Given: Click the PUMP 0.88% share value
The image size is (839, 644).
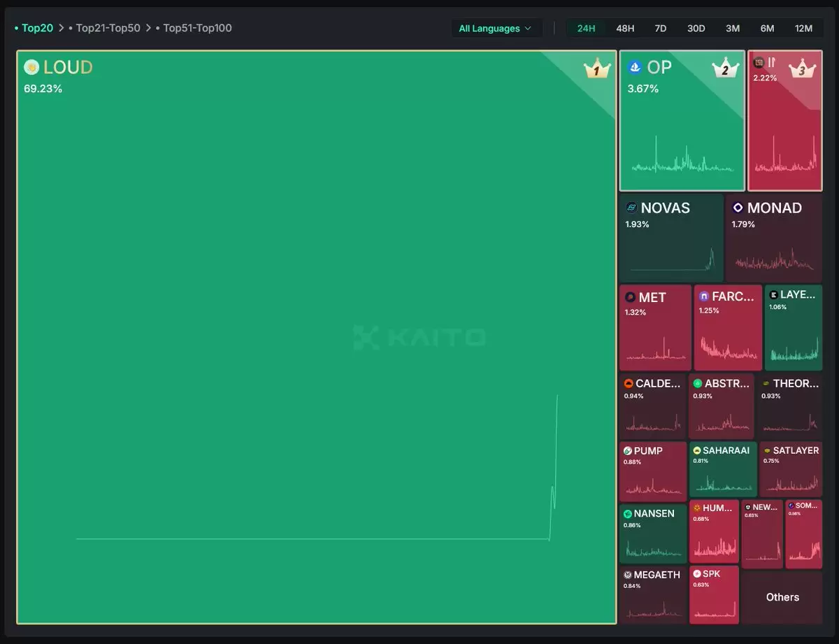Looking at the screenshot, I should [632, 462].
